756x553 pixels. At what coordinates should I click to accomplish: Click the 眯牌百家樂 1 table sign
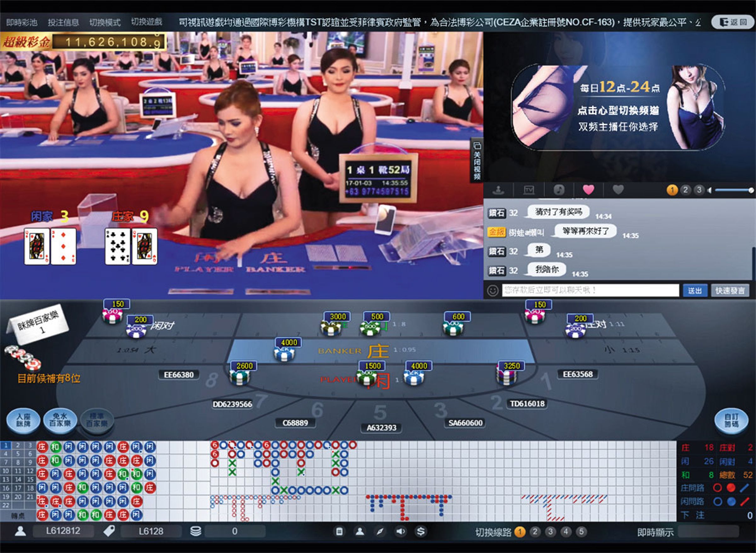tap(38, 324)
